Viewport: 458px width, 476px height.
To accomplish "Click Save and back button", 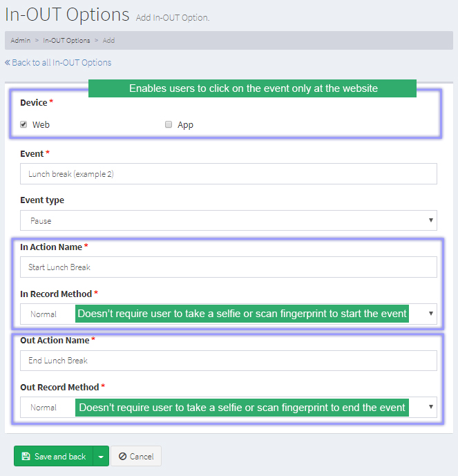I will (53, 457).
